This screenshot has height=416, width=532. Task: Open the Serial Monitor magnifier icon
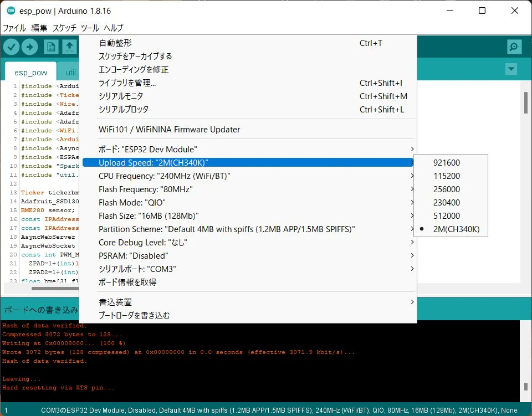514,47
